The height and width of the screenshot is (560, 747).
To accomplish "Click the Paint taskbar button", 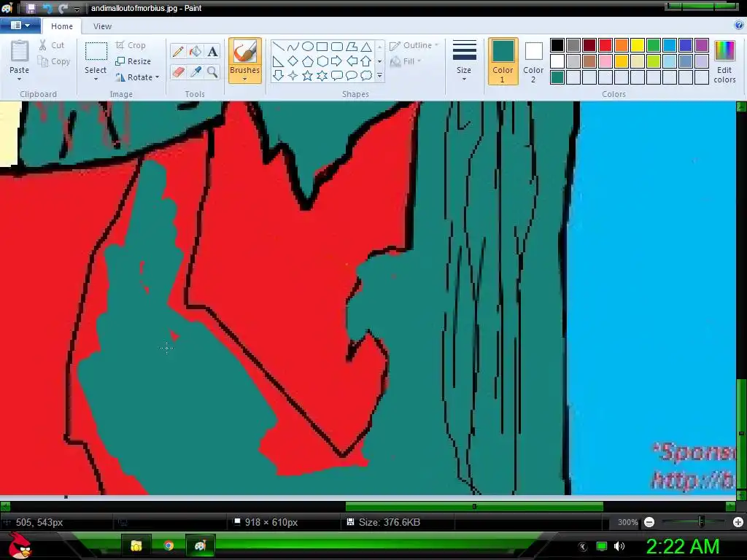I will 200,545.
